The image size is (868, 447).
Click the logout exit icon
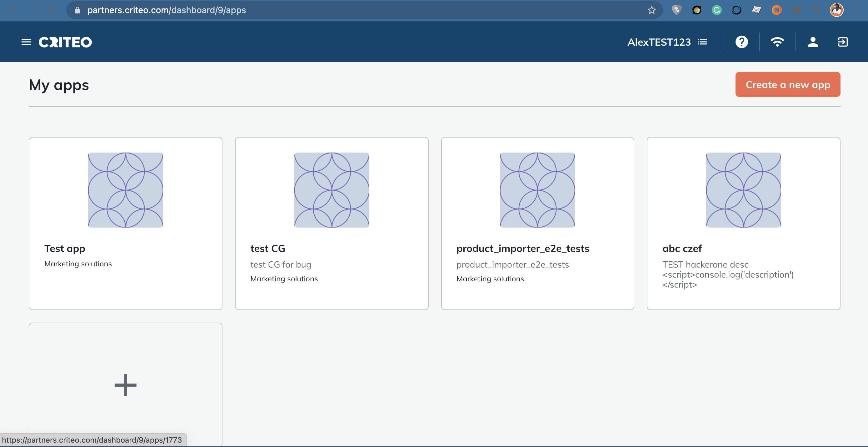point(842,42)
